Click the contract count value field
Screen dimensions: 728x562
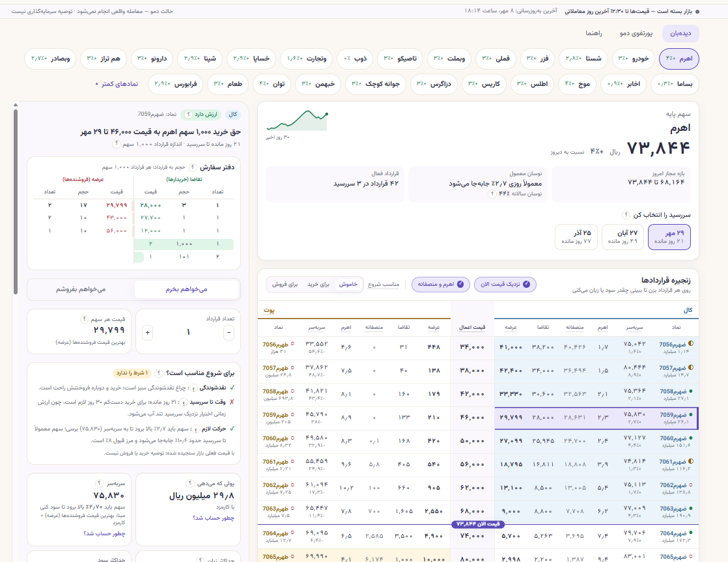pos(188,333)
